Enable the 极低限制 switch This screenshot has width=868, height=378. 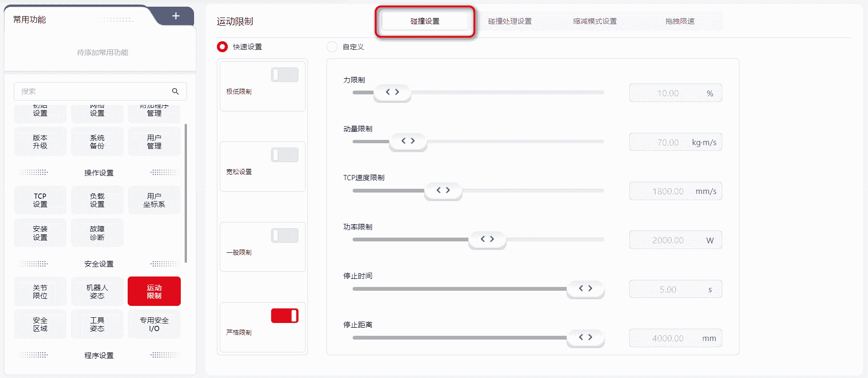pos(285,75)
